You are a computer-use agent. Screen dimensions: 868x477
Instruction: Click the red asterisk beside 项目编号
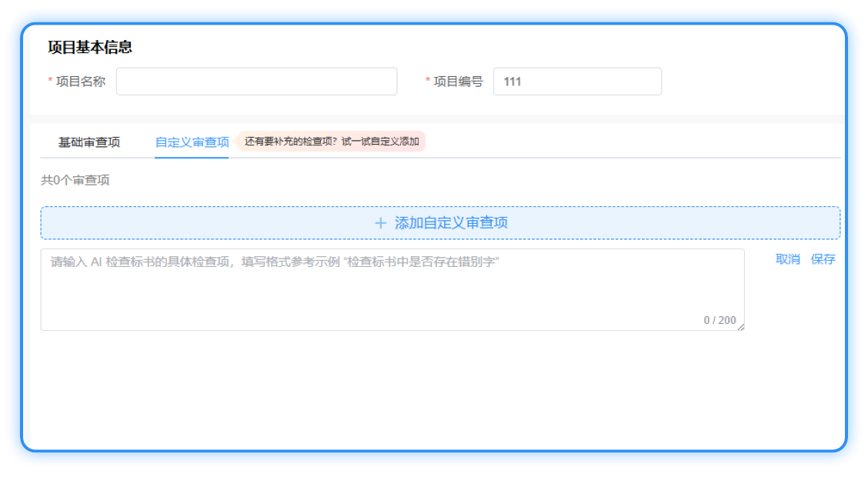[x=428, y=82]
